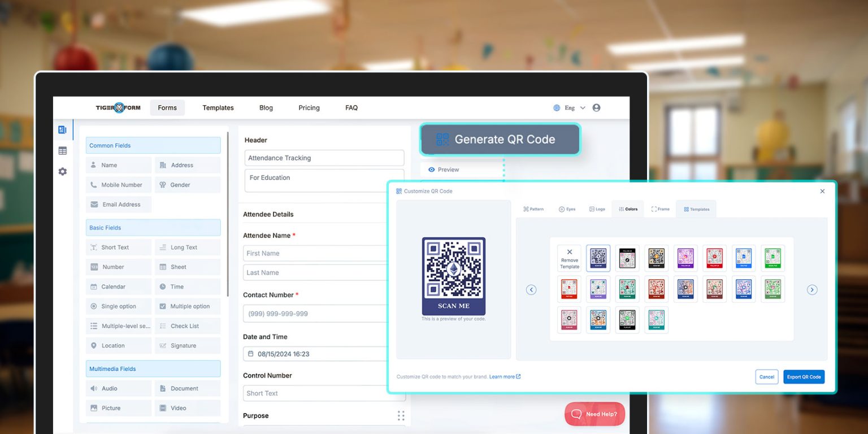Viewport: 868px width, 434px height.
Task: Click the Generate QR Code button
Action: (x=500, y=139)
